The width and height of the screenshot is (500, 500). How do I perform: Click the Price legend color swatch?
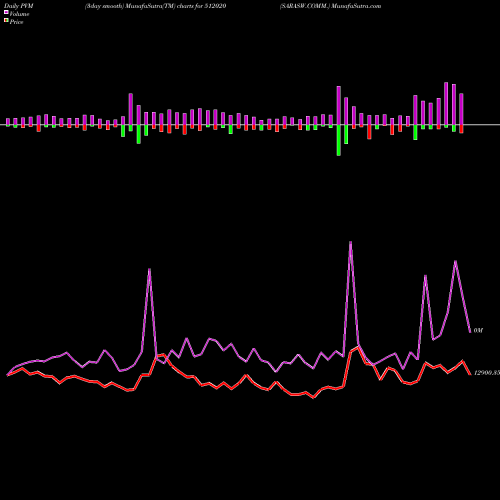point(6,20)
